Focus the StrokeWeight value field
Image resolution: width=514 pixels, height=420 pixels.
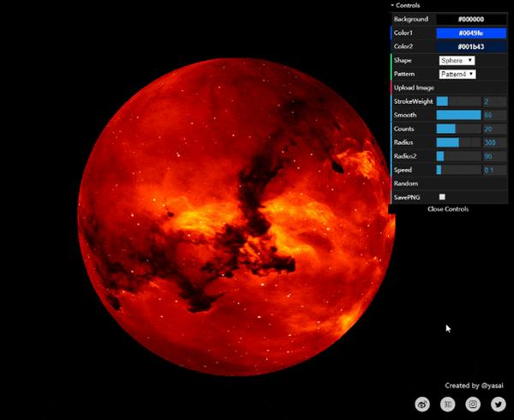coord(494,101)
